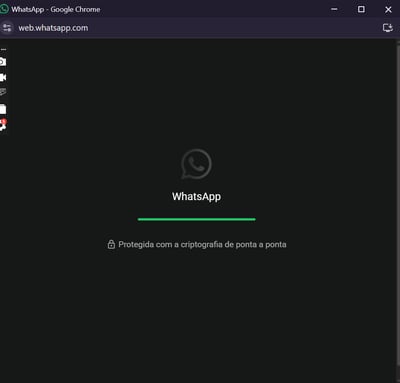Click the web.whatsapp.com address text
400x383 pixels.
coord(53,28)
